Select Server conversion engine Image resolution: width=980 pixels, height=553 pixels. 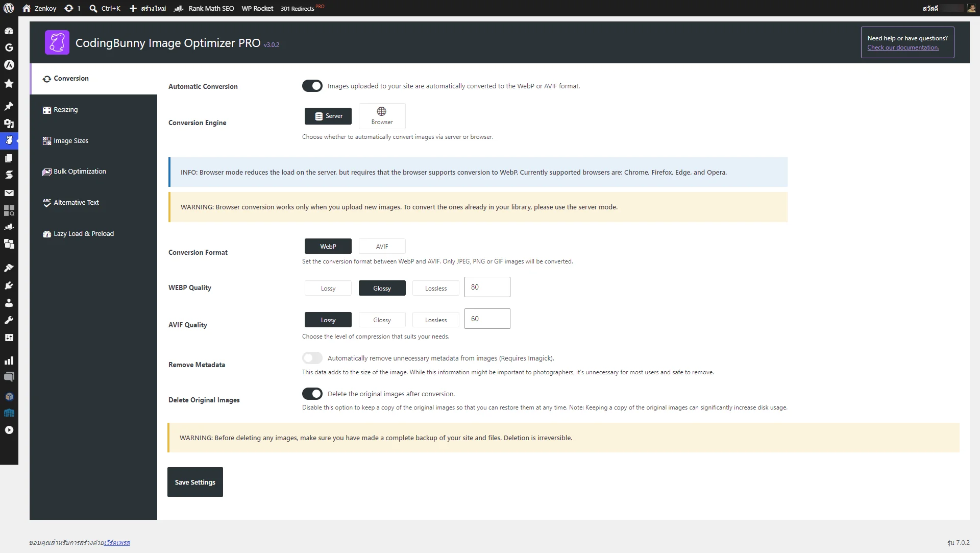tap(328, 116)
